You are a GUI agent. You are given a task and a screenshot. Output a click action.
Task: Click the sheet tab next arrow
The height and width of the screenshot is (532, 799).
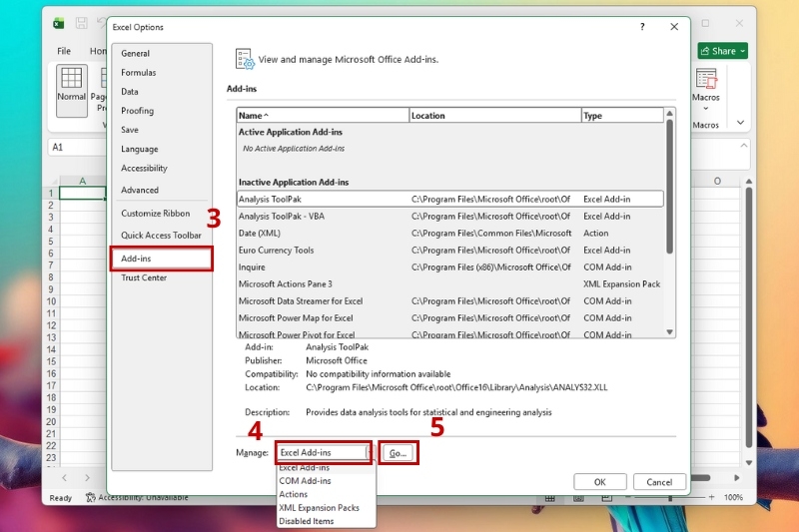click(x=87, y=478)
